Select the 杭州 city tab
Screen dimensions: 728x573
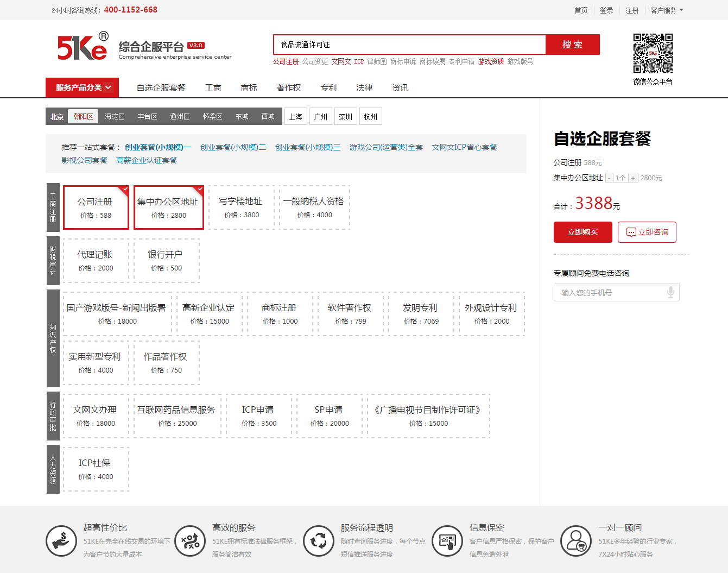(x=371, y=116)
